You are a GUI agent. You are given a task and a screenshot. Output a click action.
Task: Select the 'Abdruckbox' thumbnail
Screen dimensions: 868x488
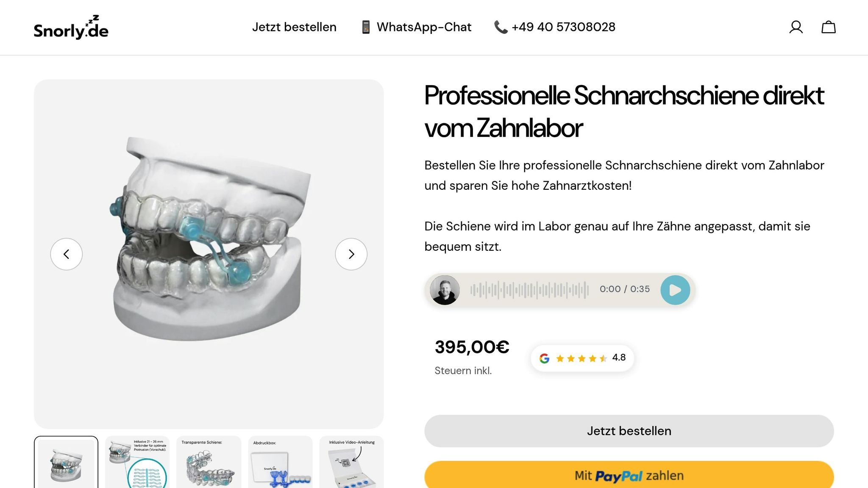(x=280, y=463)
